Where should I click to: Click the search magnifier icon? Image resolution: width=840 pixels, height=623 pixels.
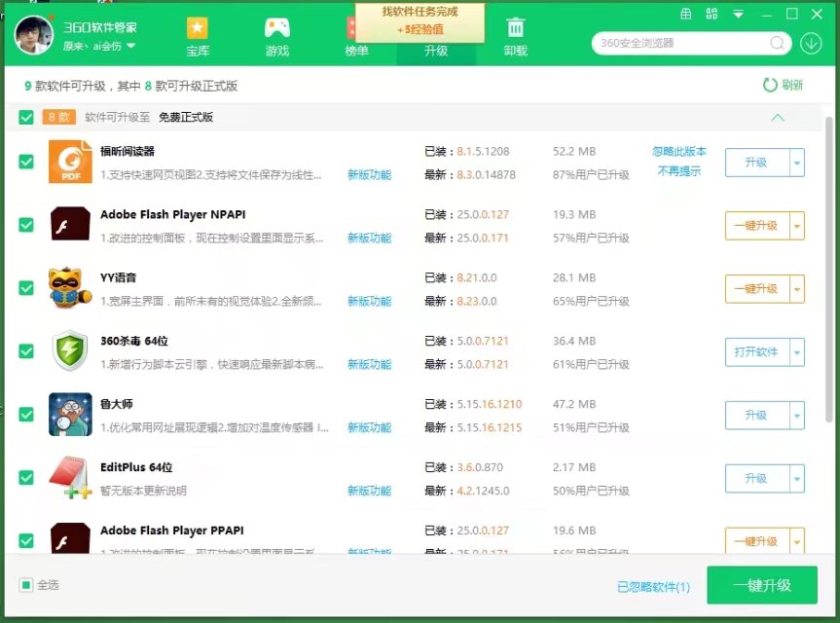[x=778, y=43]
